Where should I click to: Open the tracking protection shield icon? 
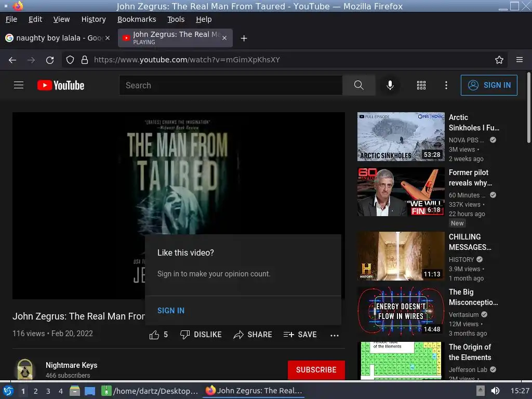point(70,60)
